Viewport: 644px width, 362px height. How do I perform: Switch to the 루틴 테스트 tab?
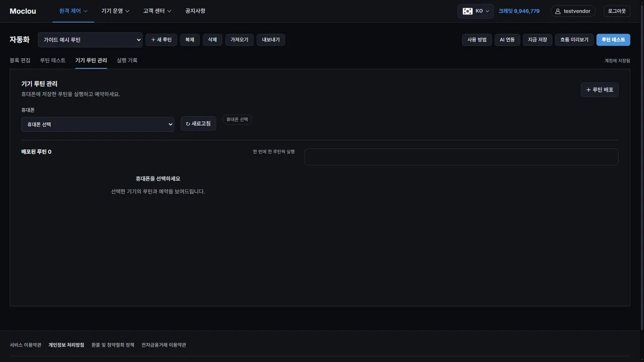coord(53,60)
